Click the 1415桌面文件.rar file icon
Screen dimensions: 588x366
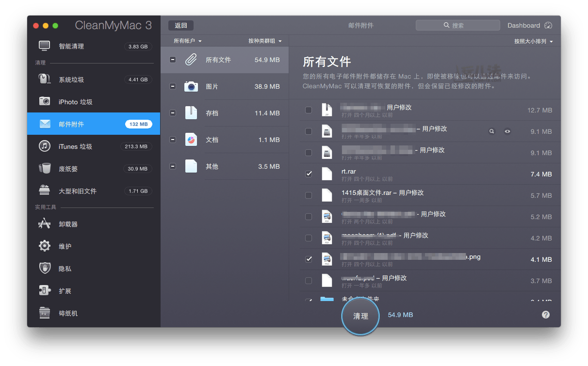tap(327, 195)
